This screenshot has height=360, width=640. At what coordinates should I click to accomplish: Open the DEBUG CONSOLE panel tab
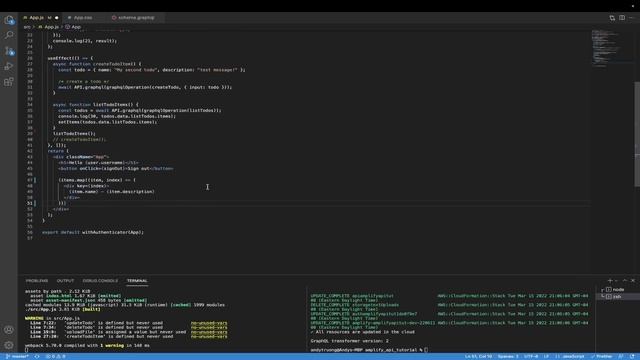click(100, 281)
